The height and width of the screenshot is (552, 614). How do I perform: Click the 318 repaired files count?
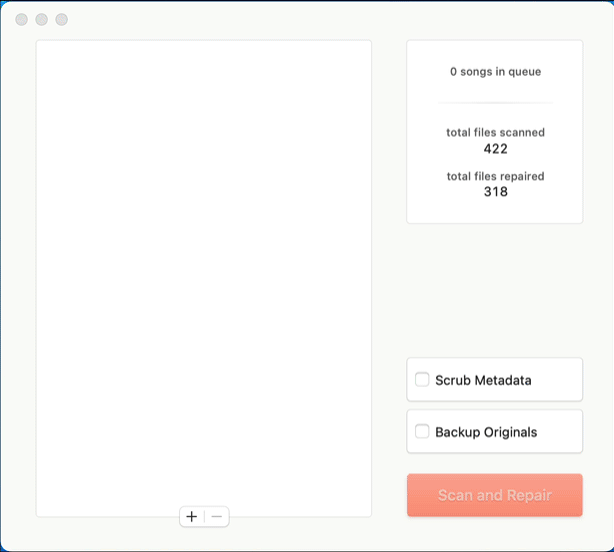pyautogui.click(x=495, y=192)
